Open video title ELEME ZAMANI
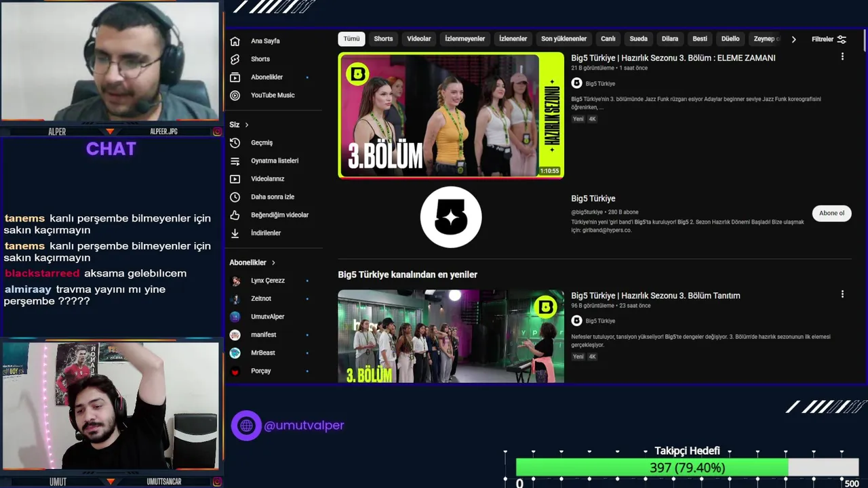 coord(673,58)
